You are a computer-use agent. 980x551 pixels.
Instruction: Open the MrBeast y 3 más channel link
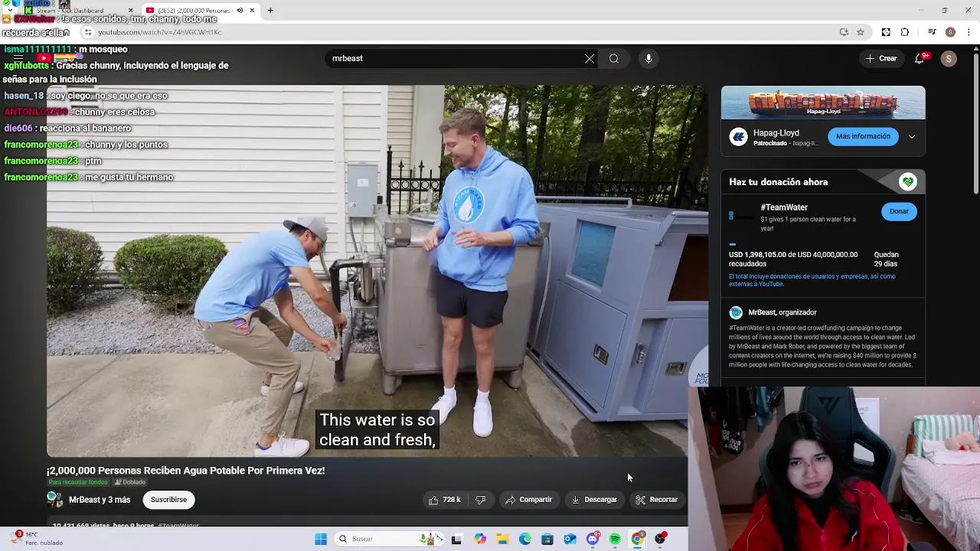tap(100, 500)
